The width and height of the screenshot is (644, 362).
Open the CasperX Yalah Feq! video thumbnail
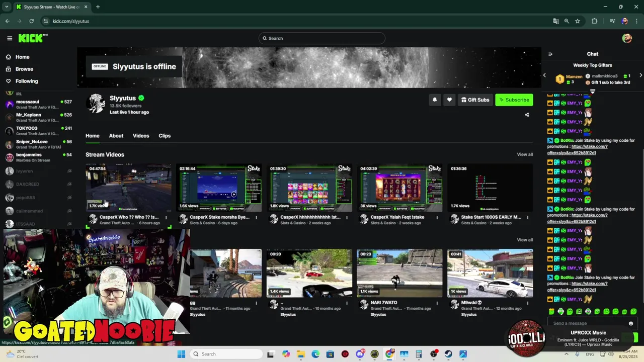(400, 188)
